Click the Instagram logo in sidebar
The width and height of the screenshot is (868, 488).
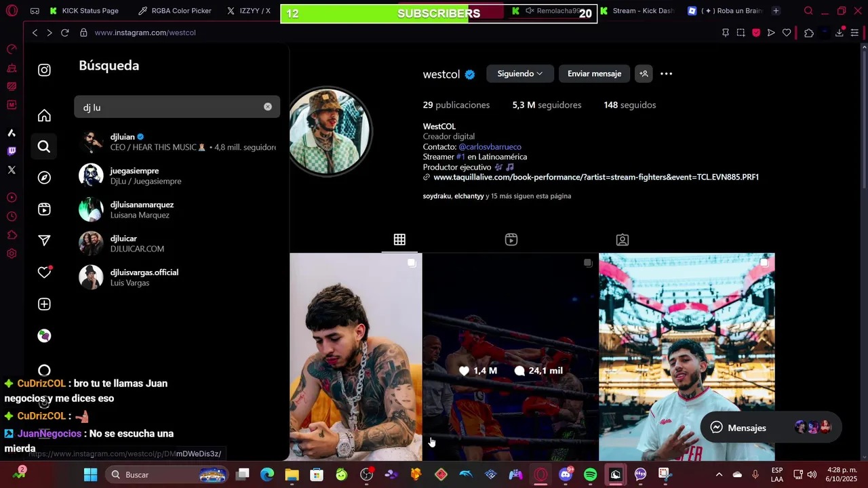pyautogui.click(x=44, y=70)
